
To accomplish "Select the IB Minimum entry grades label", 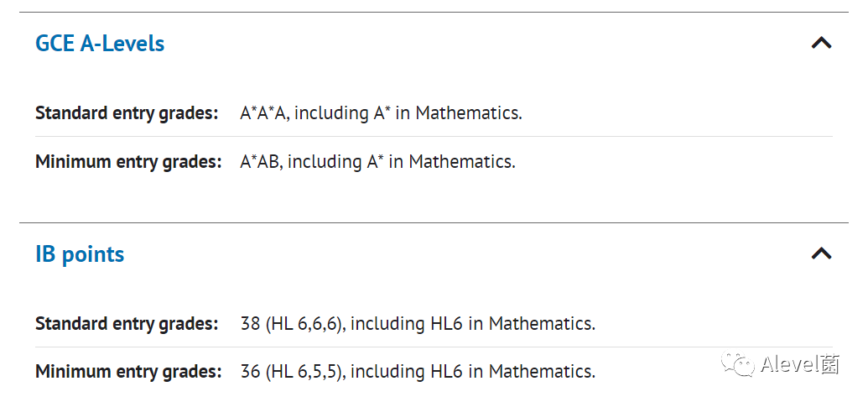I will tap(128, 371).
